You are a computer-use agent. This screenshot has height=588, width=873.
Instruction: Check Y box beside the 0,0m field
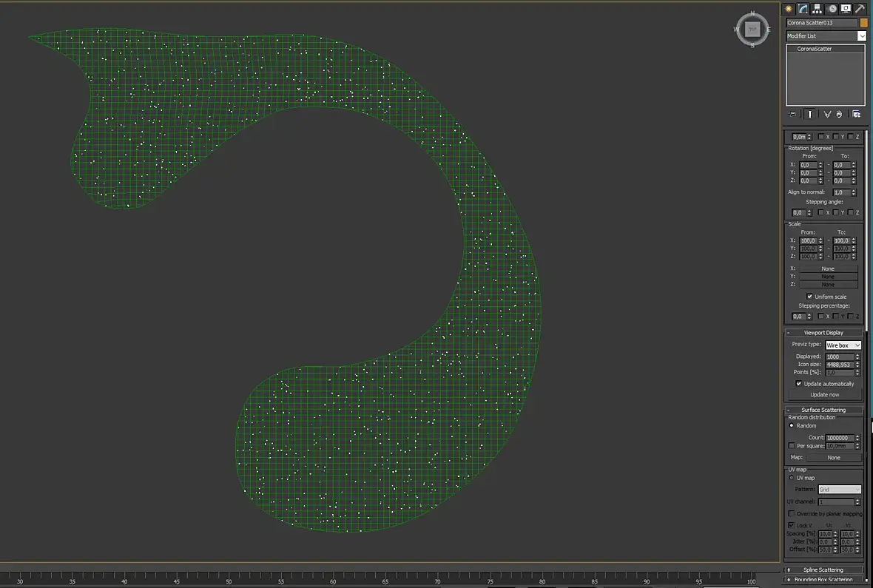pos(836,136)
